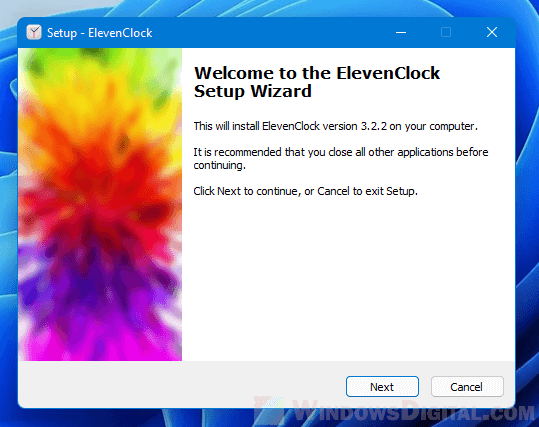Click the 'It is recommended that you close' paragraph
The width and height of the screenshot is (539, 427).
coord(341,158)
